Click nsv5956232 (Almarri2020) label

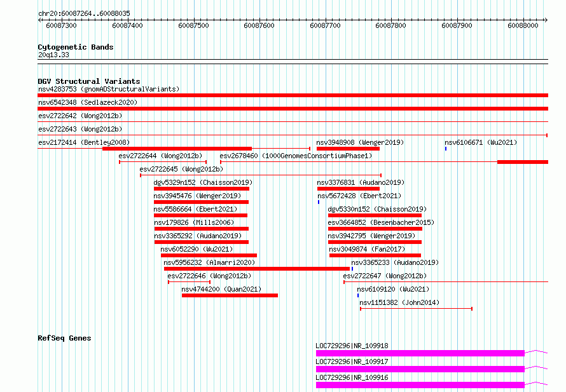(x=209, y=262)
